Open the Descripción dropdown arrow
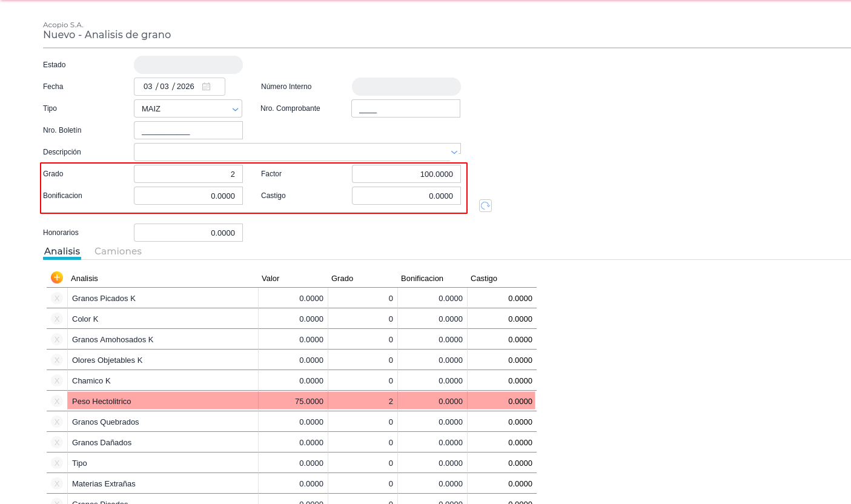The image size is (851, 504). pos(454,152)
